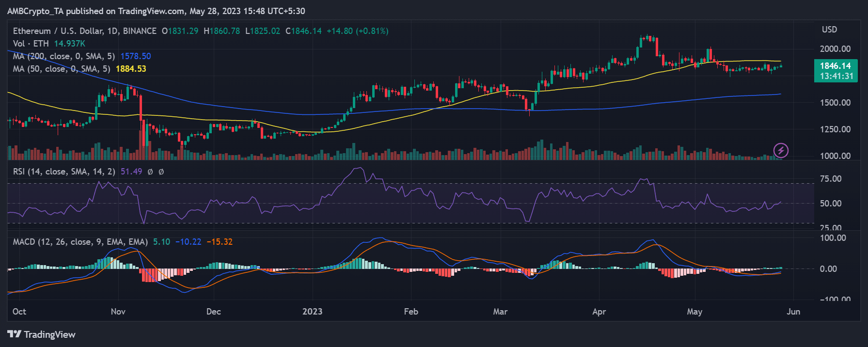Click the purple lightning bolt icon
This screenshot has height=347, width=868.
click(781, 150)
